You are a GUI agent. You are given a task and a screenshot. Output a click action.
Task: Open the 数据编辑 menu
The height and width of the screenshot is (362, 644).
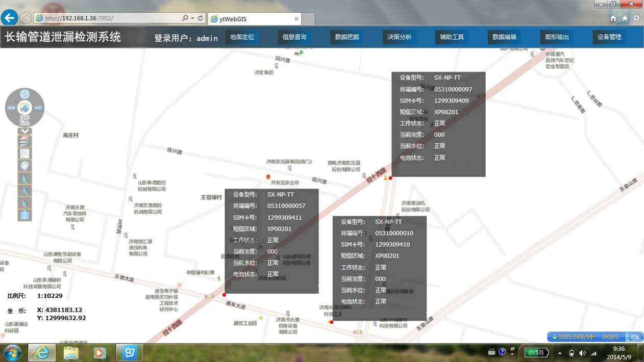point(504,37)
